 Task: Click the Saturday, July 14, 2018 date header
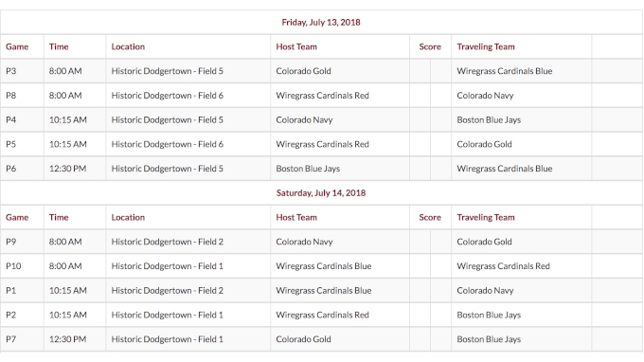(x=321, y=193)
